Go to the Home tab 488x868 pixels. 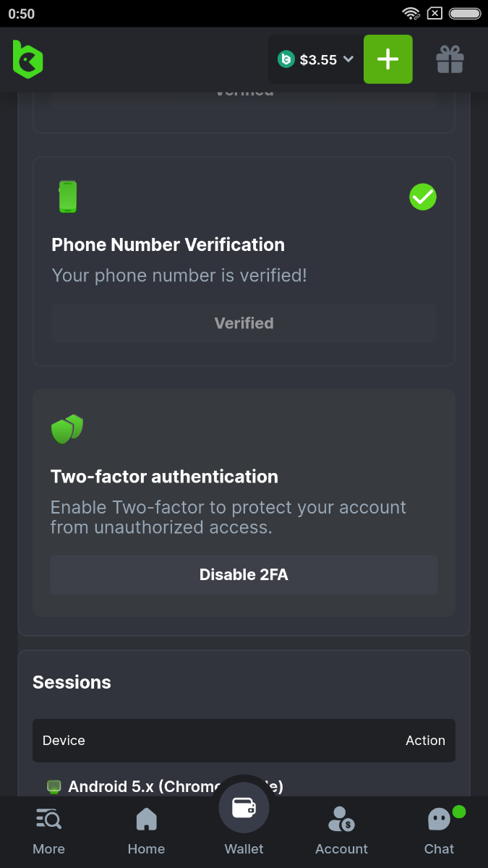click(x=146, y=830)
